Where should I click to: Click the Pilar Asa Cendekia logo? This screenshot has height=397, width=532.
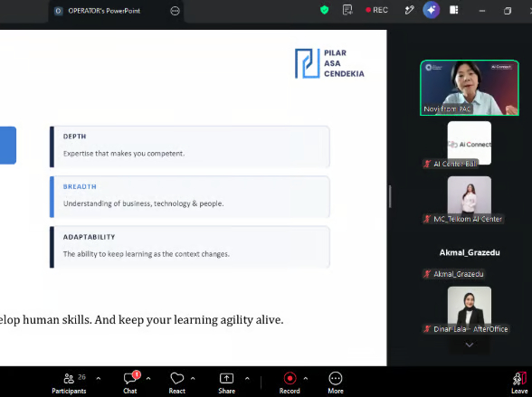[x=329, y=63]
